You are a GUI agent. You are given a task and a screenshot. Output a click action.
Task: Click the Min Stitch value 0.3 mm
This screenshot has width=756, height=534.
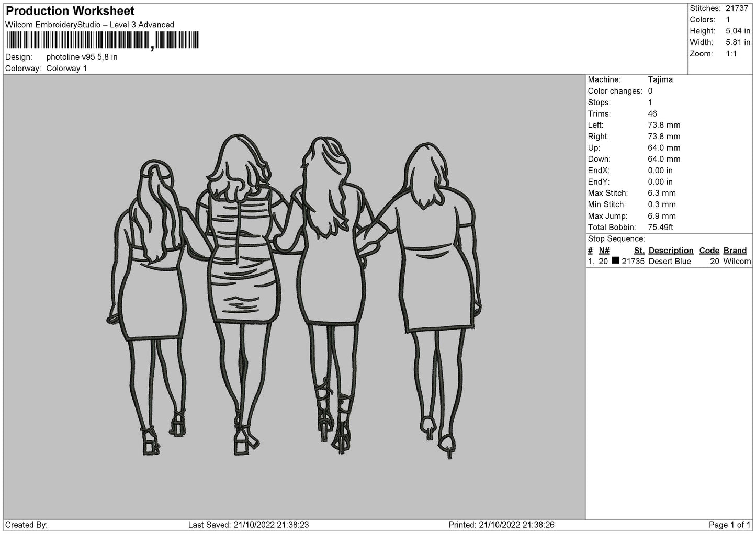coord(662,204)
